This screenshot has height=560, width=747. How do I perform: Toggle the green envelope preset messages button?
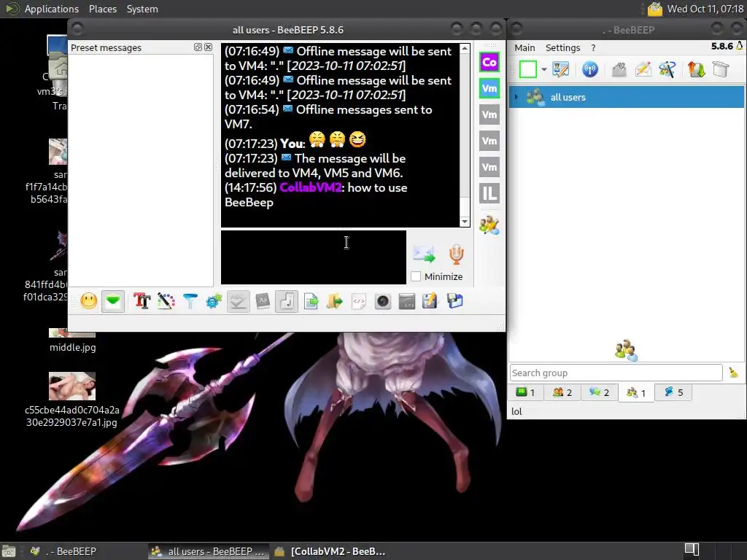pos(113,301)
